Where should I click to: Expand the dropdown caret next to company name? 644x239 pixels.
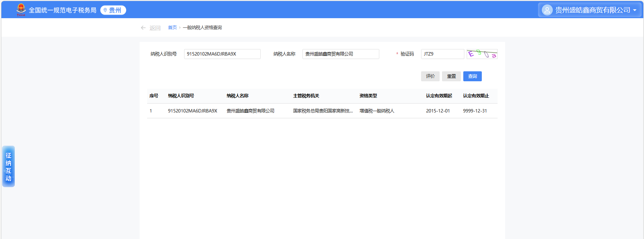click(635, 10)
